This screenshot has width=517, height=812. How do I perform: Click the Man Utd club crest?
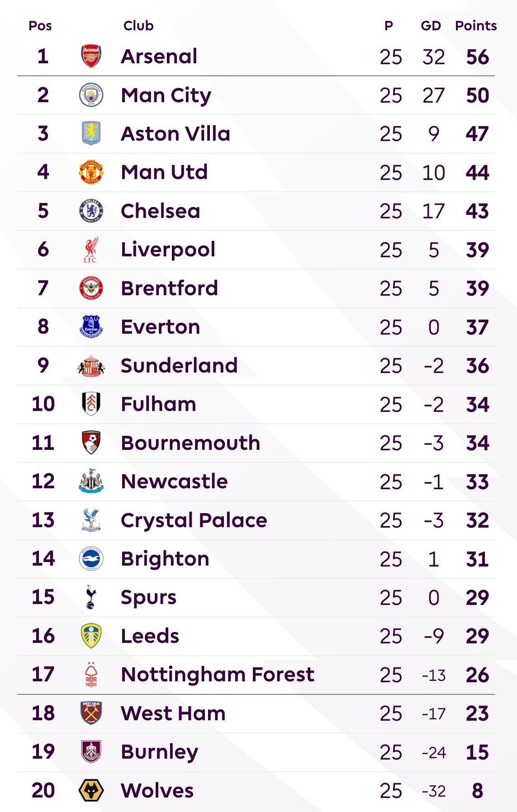pyautogui.click(x=91, y=172)
